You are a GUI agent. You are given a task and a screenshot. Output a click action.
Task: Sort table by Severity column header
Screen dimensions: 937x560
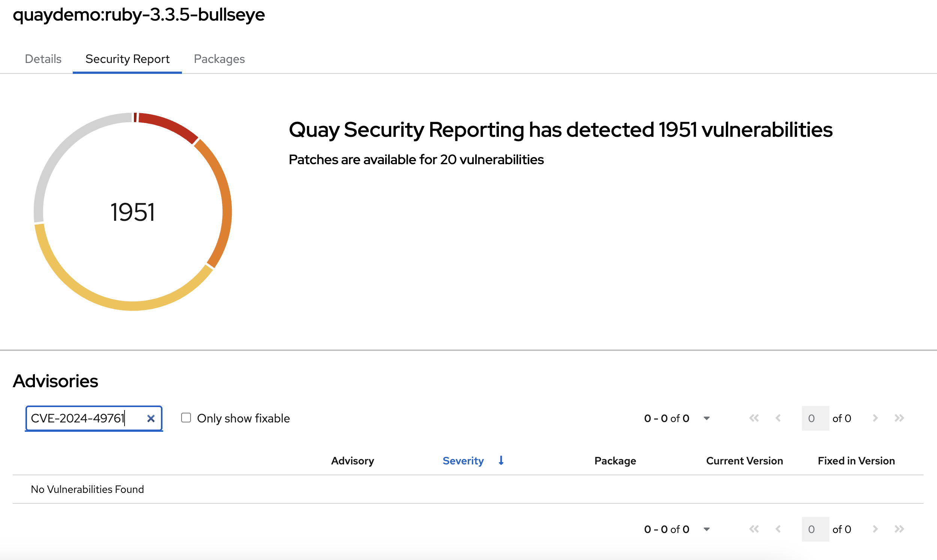pos(463,461)
